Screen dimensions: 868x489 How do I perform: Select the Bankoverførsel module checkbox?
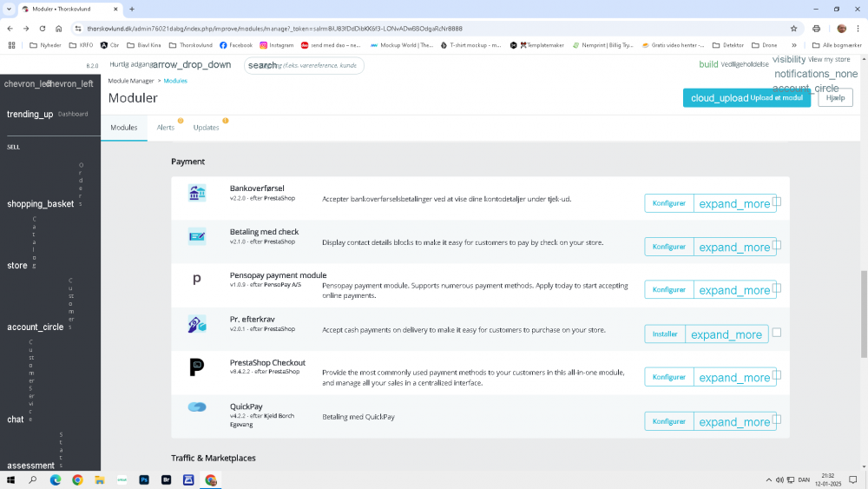777,202
